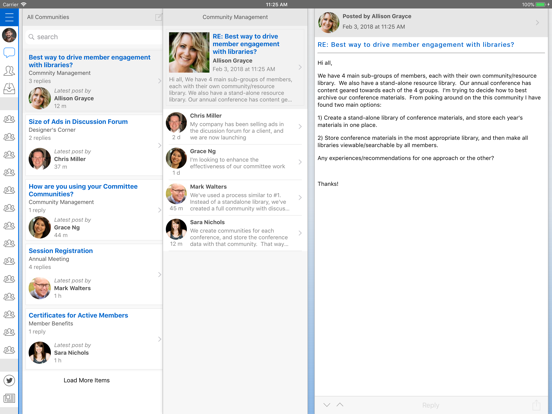552x414 pixels.
Task: Load More Items in thread list
Action: [x=87, y=380]
